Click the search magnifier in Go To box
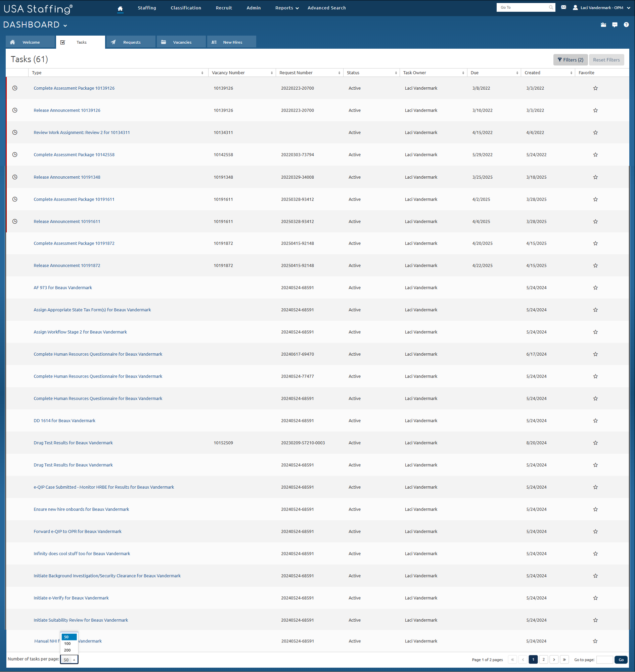This screenshot has height=672, width=635. coord(551,7)
